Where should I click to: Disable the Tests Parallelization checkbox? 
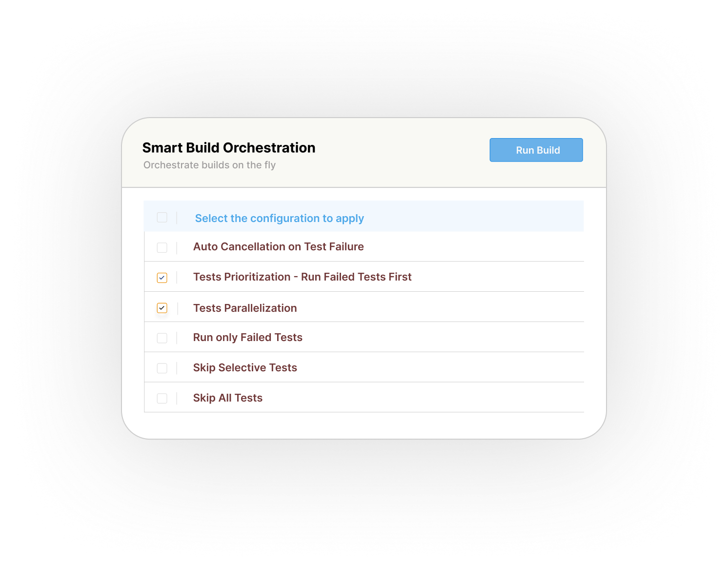[162, 308]
